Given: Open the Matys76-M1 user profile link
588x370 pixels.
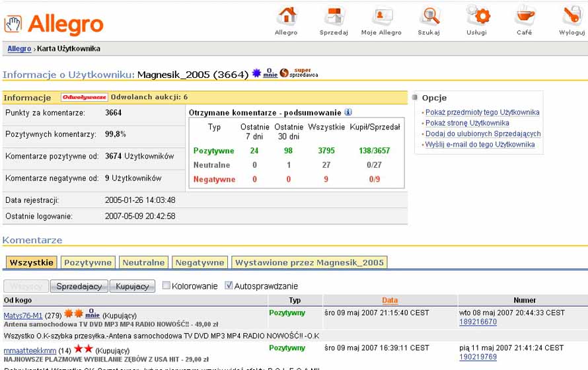Looking at the screenshot, I should coord(23,316).
